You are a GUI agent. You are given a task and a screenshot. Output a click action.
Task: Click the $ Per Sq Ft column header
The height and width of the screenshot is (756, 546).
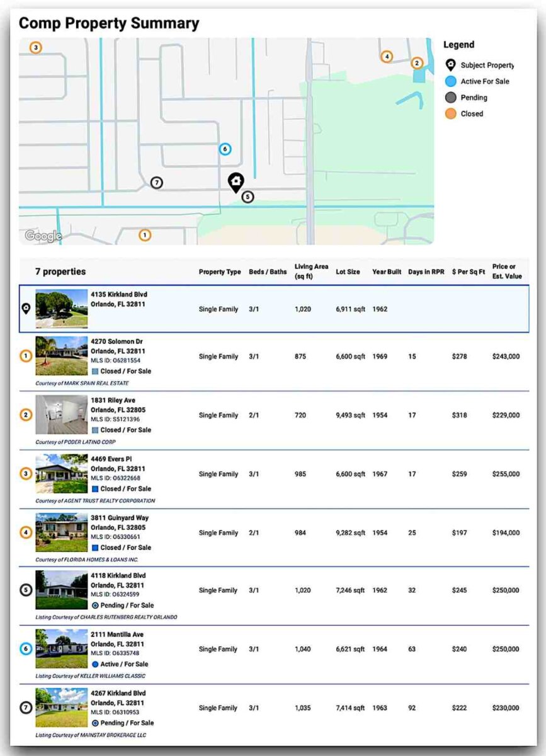468,272
